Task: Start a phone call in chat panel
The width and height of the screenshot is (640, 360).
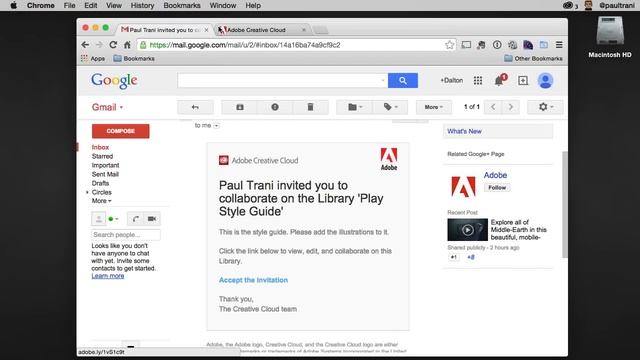Action: [x=135, y=219]
